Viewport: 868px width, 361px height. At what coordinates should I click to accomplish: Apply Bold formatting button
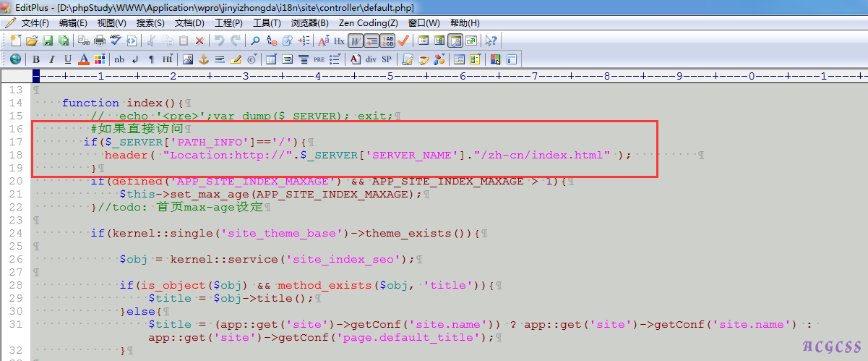[35, 59]
